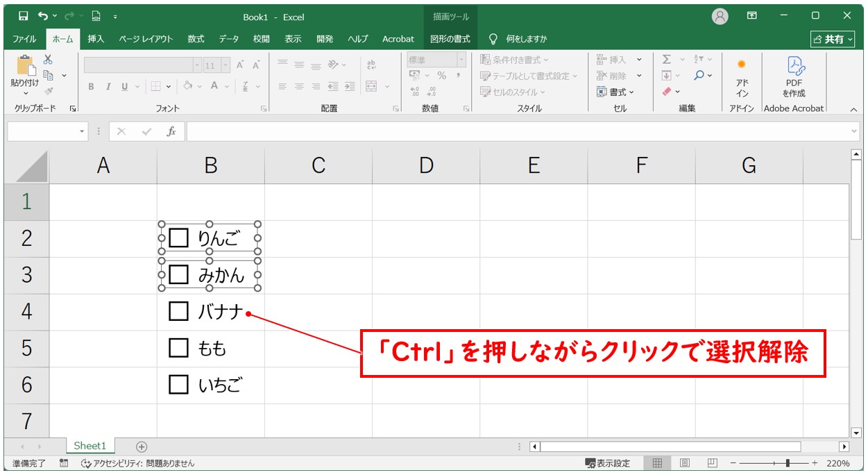
Task: Click the Clear eraser icon
Action: (x=667, y=91)
